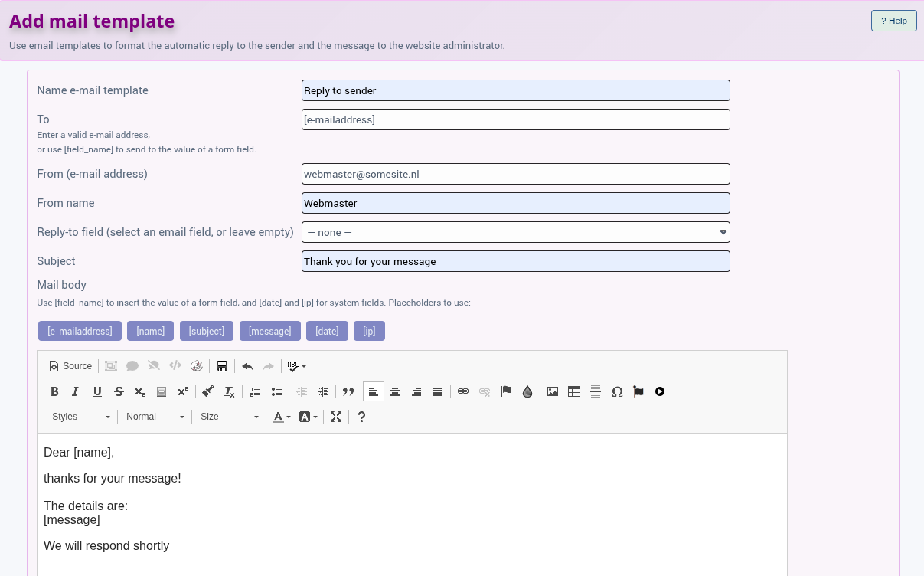The width and height of the screenshot is (924, 576).
Task: Open the text color picker
Action: click(x=282, y=417)
